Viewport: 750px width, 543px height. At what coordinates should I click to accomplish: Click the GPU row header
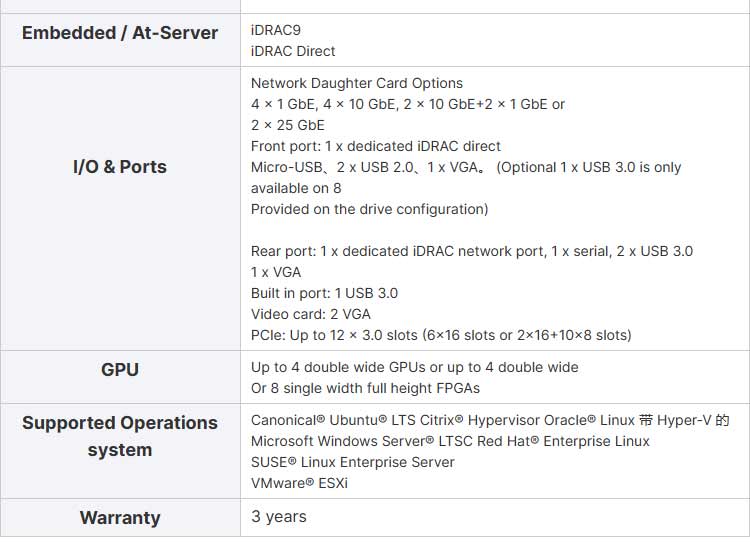[x=119, y=370]
